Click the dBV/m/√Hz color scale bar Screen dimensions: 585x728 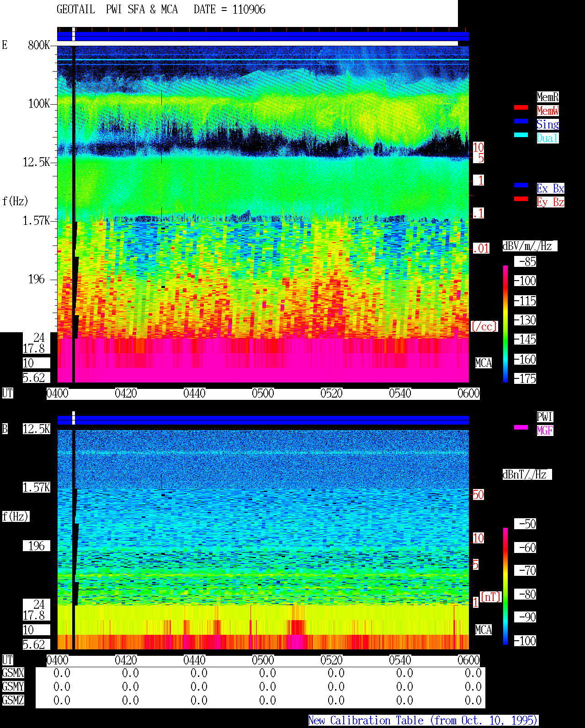(505, 324)
